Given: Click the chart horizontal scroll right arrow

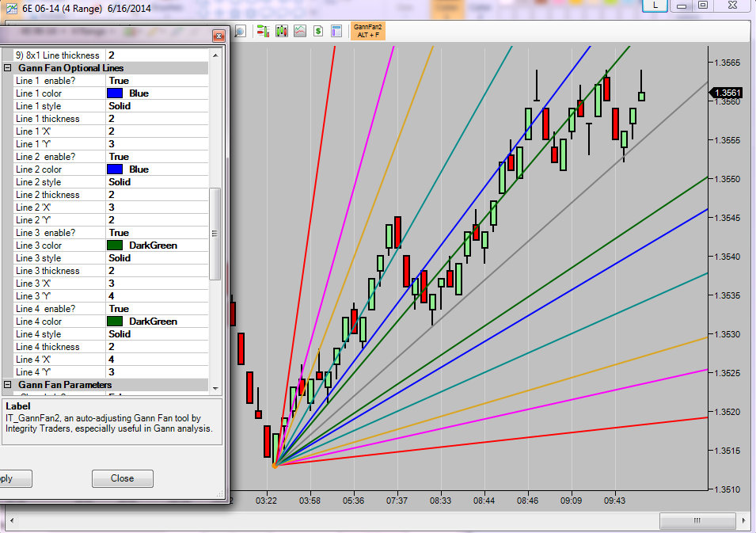Looking at the screenshot, I should pyautogui.click(x=743, y=520).
